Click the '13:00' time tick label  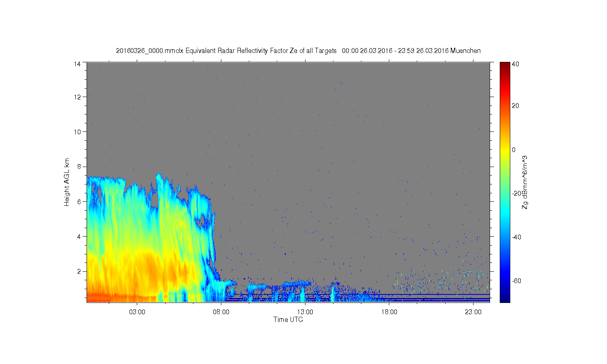pos(305,312)
